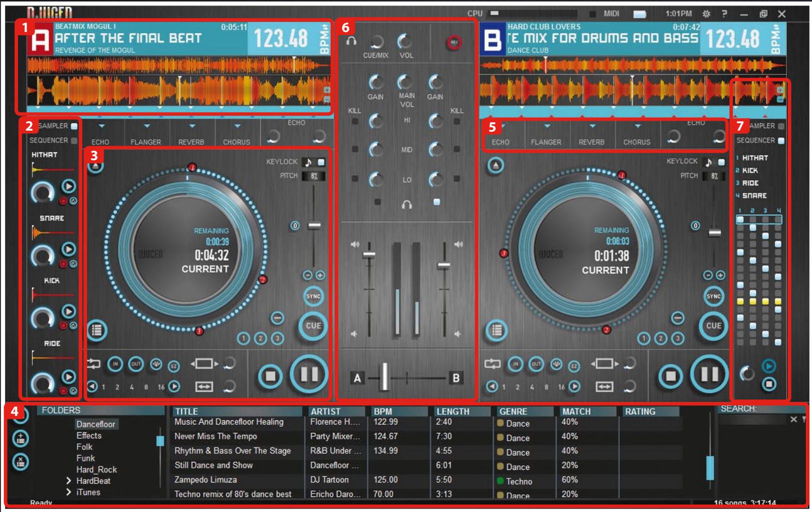Click the SYNC button on deck B

pos(713,296)
